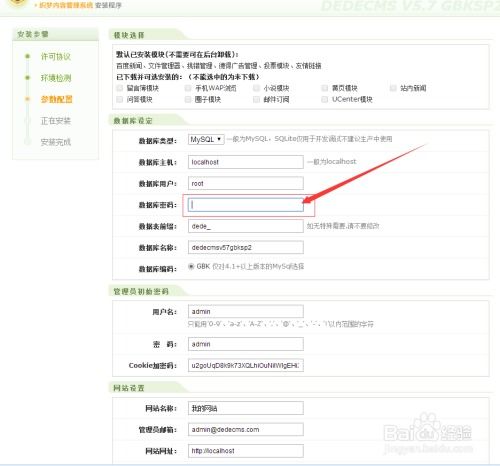Enable the 问答模块 checkbox

tap(120, 99)
